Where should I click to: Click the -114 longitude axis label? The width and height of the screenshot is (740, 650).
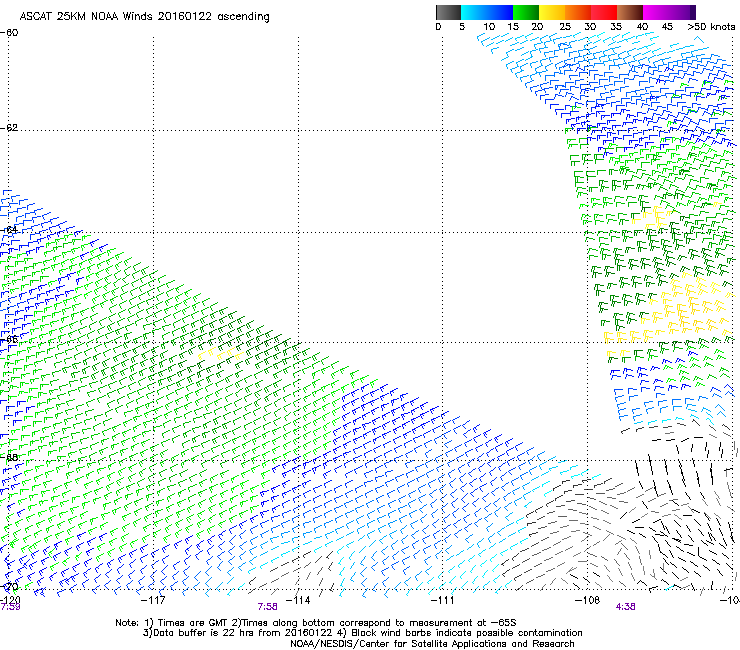click(298, 600)
